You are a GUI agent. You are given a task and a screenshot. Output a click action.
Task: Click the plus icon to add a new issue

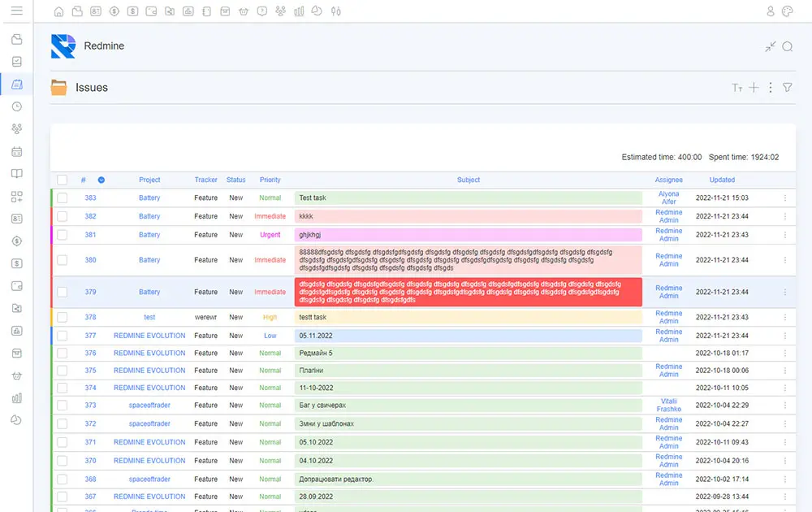coord(754,88)
